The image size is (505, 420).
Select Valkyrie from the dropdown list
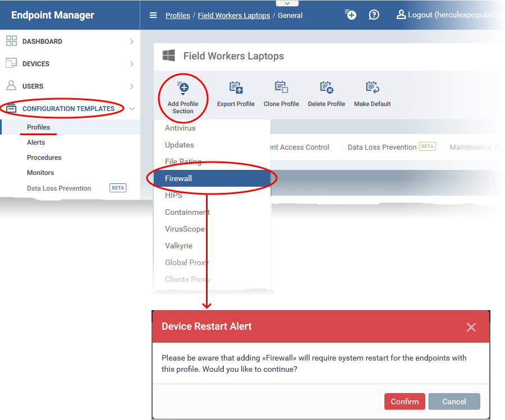212,246
